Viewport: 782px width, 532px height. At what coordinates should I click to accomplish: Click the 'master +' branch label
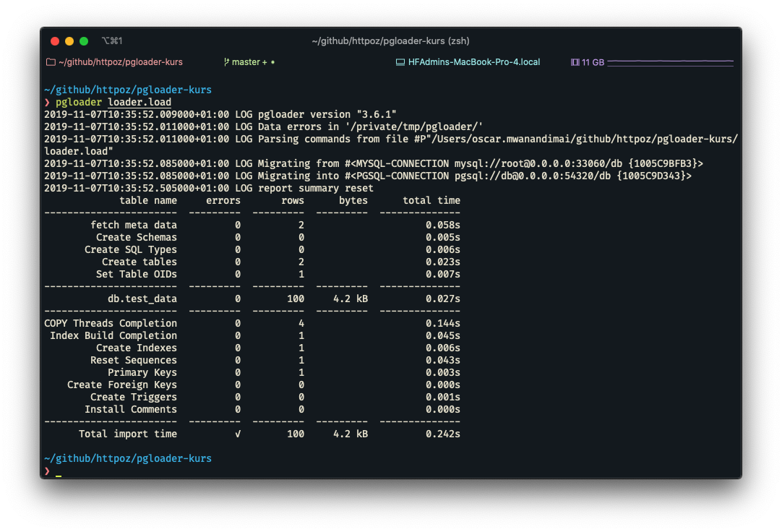click(249, 62)
